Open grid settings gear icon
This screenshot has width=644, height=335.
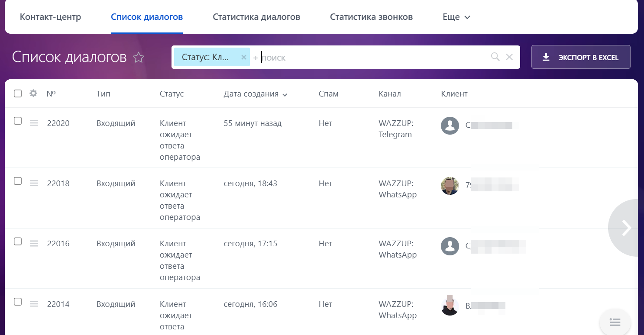tap(33, 93)
